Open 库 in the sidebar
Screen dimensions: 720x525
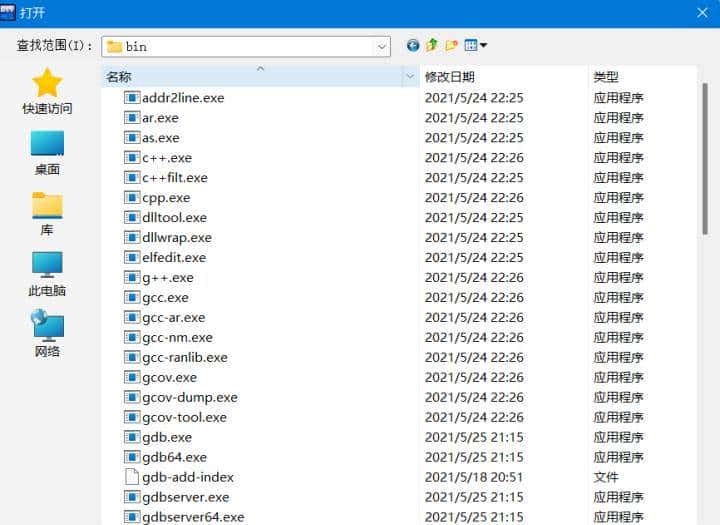pos(47,214)
